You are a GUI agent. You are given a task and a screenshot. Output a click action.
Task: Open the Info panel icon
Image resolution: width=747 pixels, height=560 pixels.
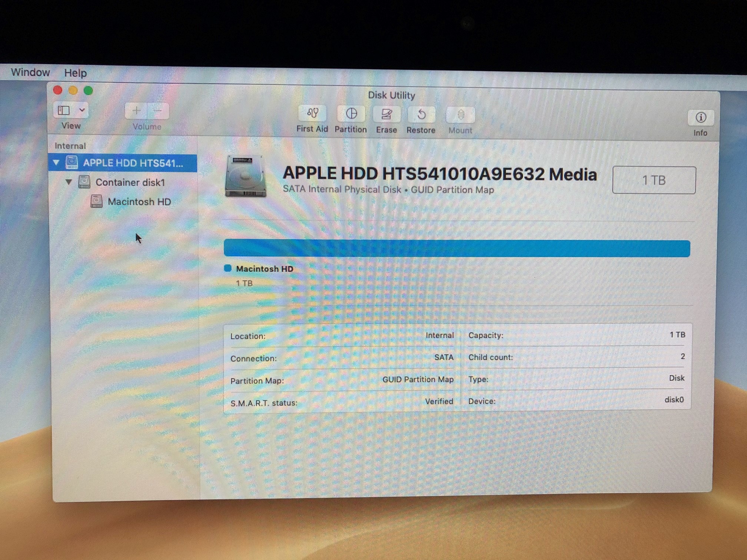[x=700, y=118]
